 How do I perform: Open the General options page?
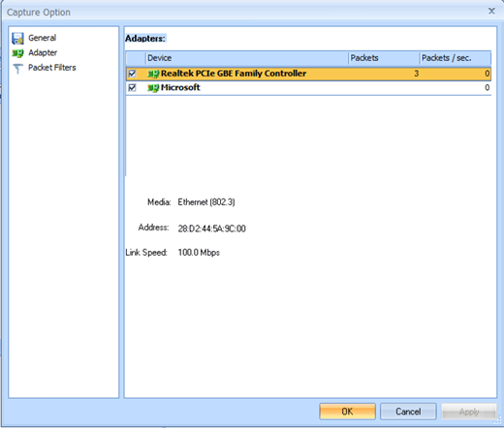point(42,38)
